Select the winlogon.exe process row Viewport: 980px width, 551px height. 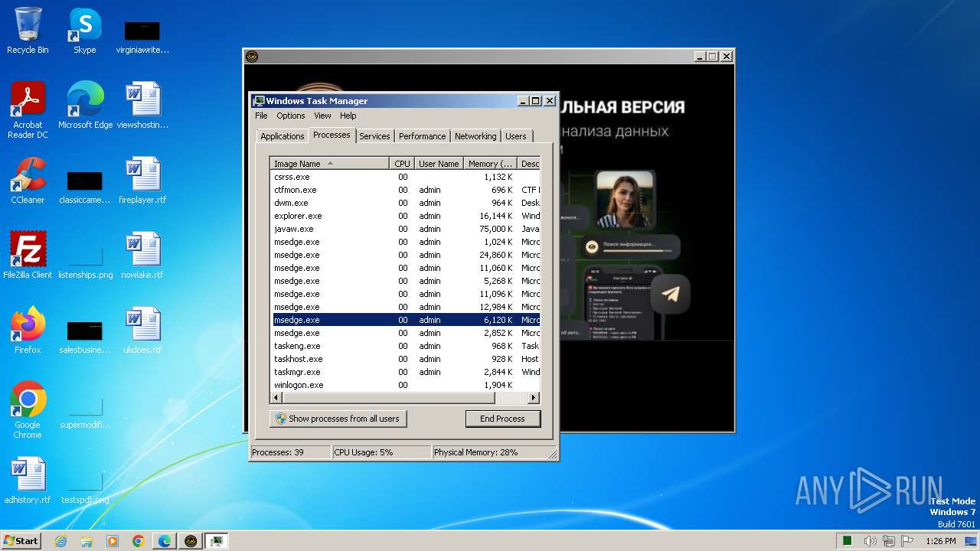point(406,385)
